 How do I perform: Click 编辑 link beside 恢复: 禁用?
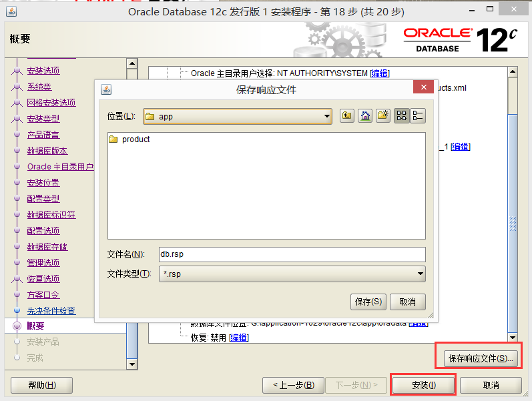(x=239, y=338)
